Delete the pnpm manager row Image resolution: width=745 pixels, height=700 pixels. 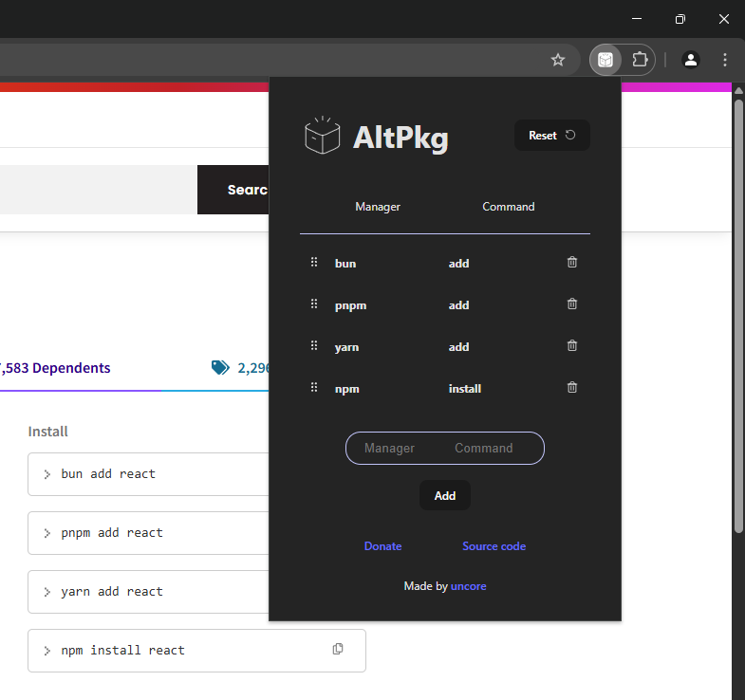tap(572, 304)
